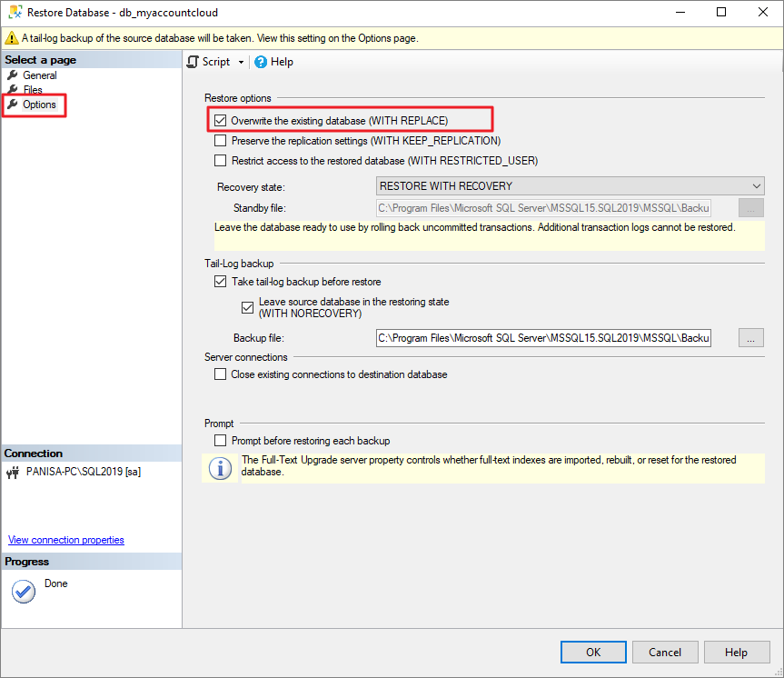
Task: Enable Preserve the replication settings checkbox
Action: point(220,141)
